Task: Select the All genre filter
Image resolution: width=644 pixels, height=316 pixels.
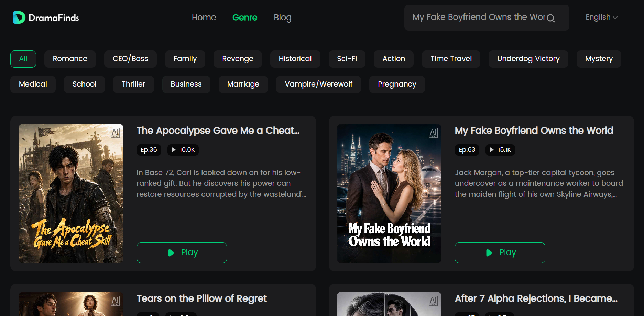Action: 23,59
